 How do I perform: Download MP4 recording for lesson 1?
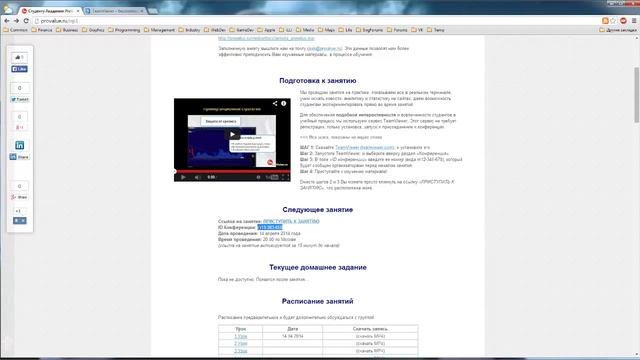[370, 336]
